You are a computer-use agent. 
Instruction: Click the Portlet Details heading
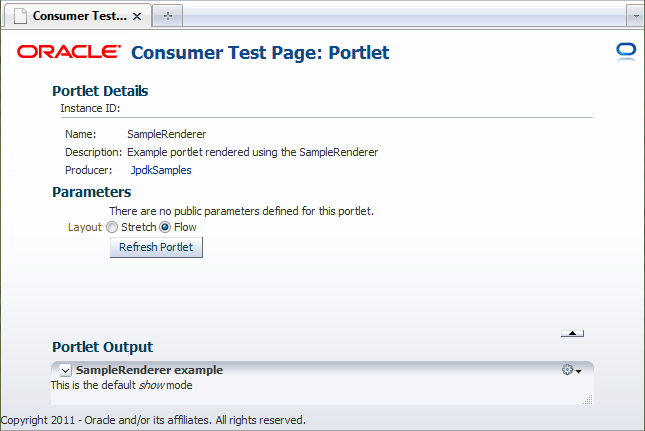100,91
